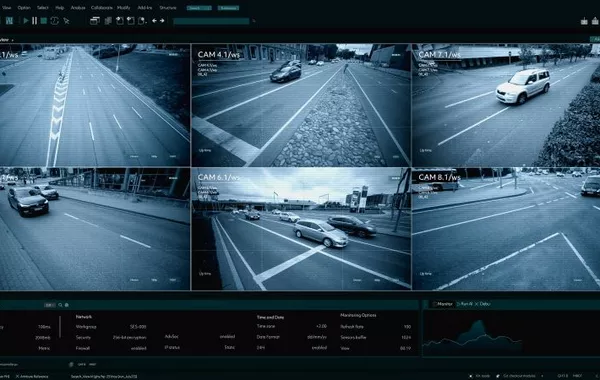This screenshot has height=380, width=600.
Task: Click the monitor line graph
Action: [472, 336]
